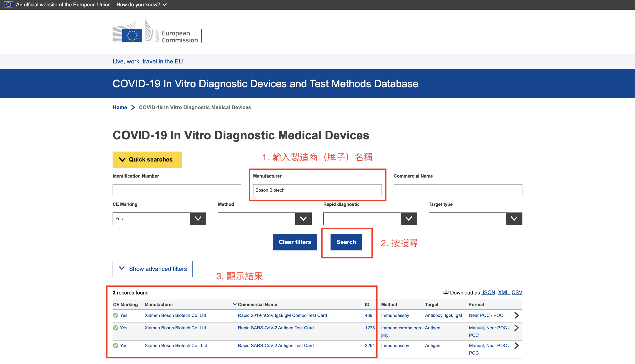Open the How do you know menu
Image resolution: width=635 pixels, height=364 pixels.
pos(141,4)
